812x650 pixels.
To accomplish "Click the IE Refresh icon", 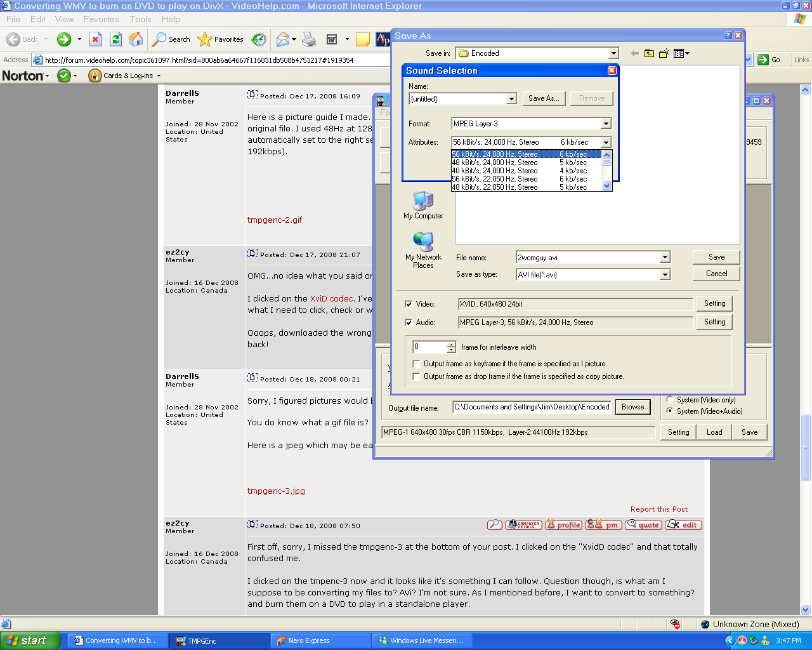I will click(x=115, y=39).
